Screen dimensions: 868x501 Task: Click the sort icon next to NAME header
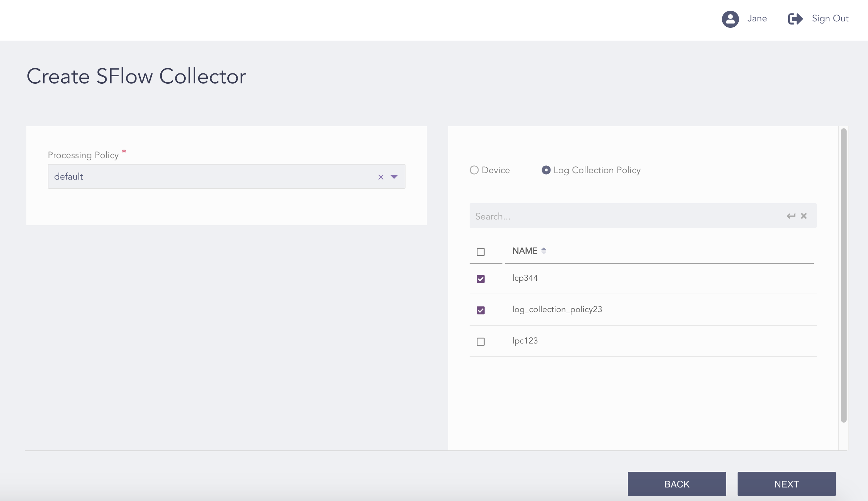(543, 250)
